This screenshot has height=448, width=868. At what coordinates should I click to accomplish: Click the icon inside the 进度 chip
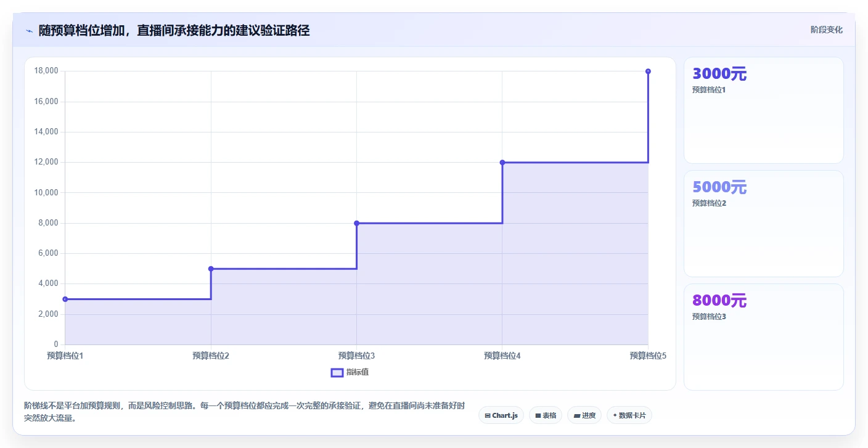click(x=576, y=416)
